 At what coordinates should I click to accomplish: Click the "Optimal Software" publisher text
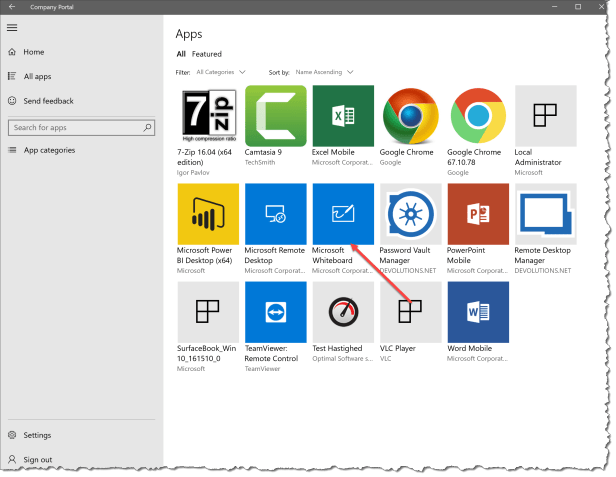[x=343, y=359]
